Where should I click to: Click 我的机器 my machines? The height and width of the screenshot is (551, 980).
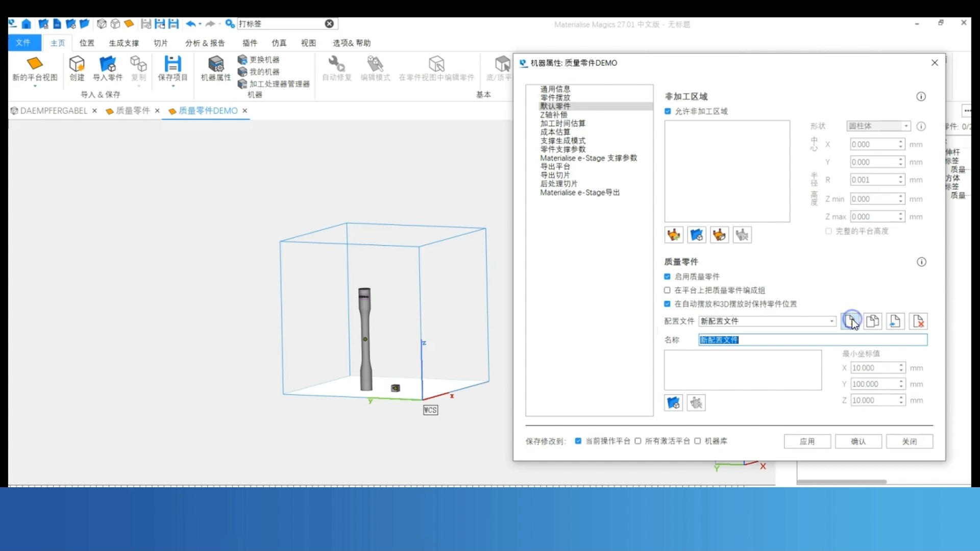tap(258, 72)
